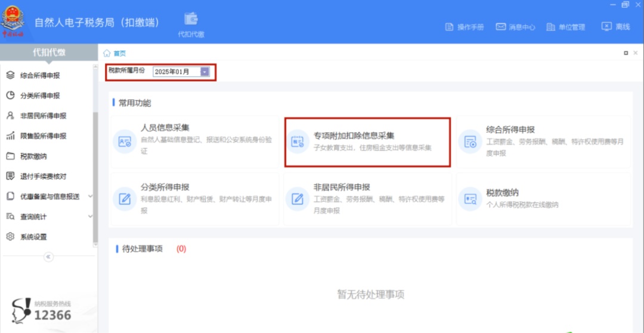
Task: Open the 税款所属月份 dropdown arrow
Action: (x=205, y=72)
